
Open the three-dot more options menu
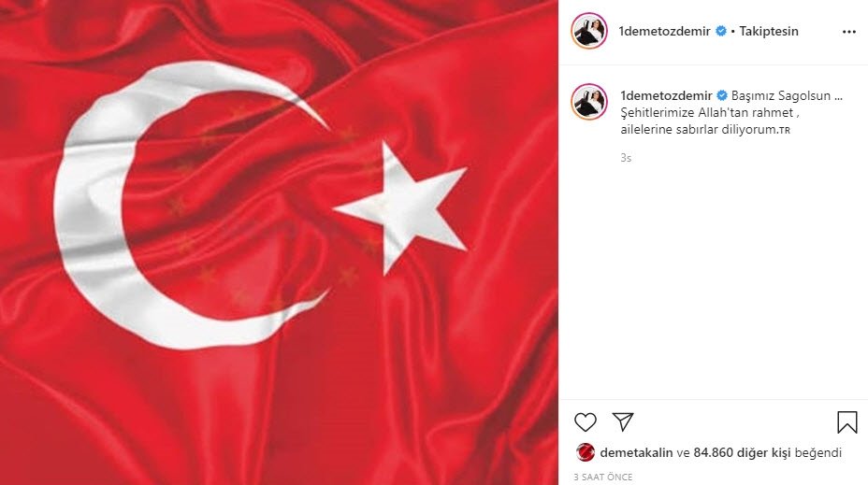point(849,32)
